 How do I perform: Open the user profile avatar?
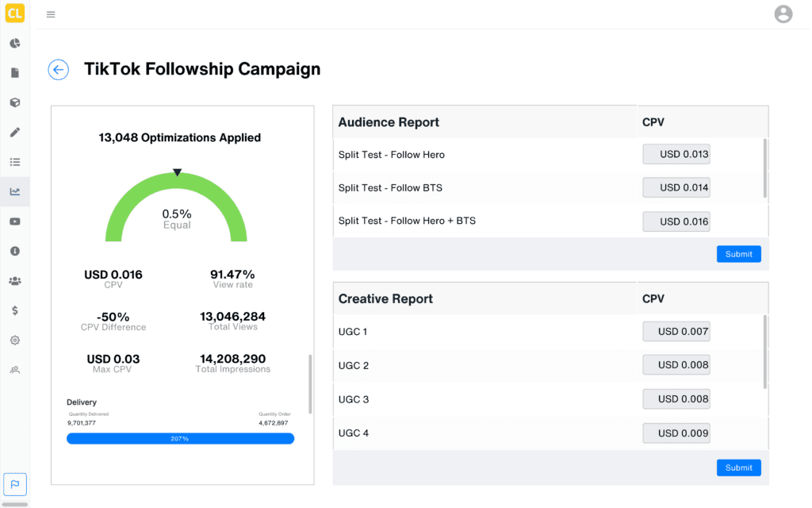pos(783,14)
